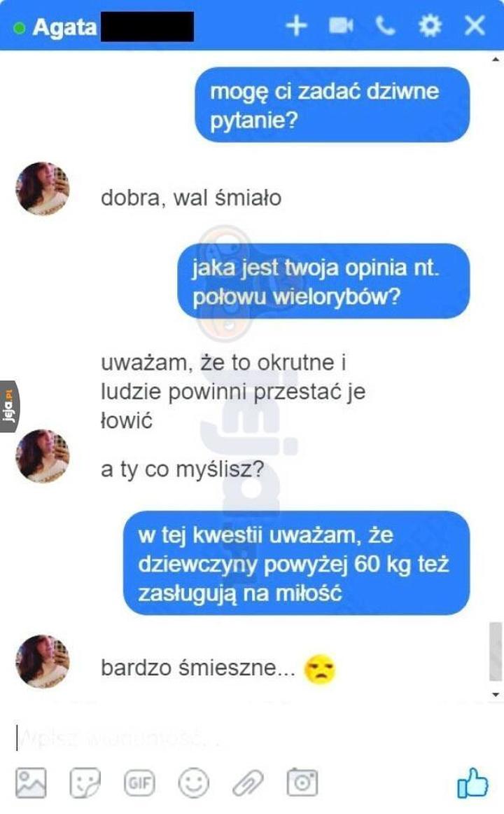Add people with the plus icon

tap(296, 25)
